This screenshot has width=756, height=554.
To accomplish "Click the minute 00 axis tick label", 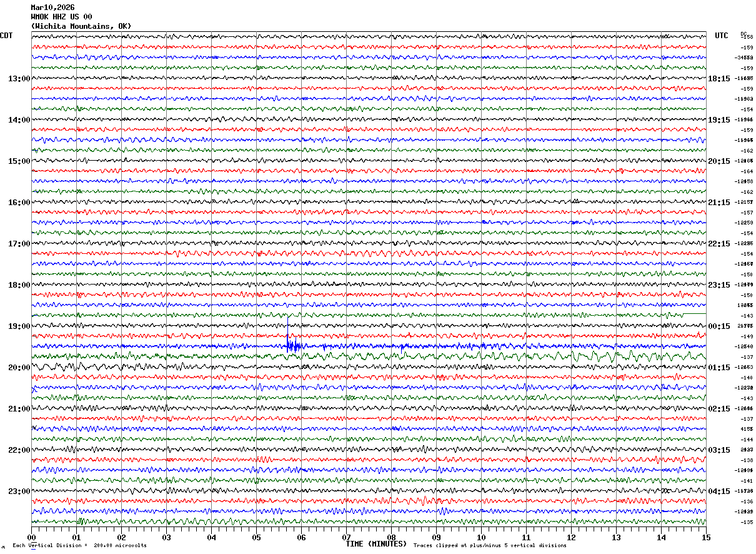I will tap(32, 537).
